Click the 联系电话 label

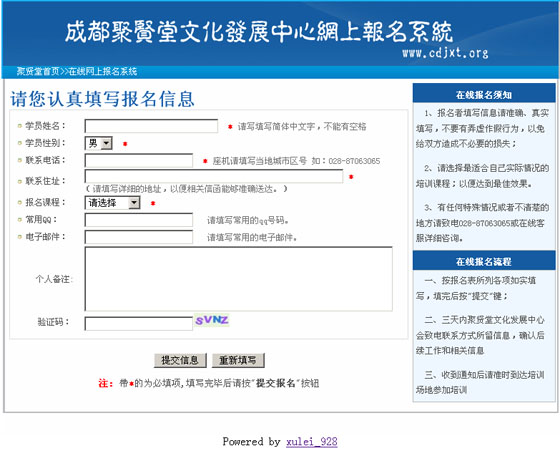45,160
